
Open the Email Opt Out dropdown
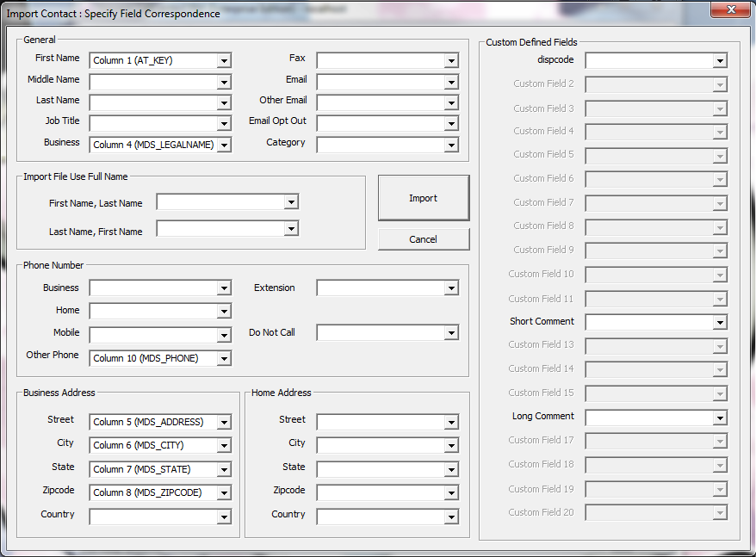451,123
